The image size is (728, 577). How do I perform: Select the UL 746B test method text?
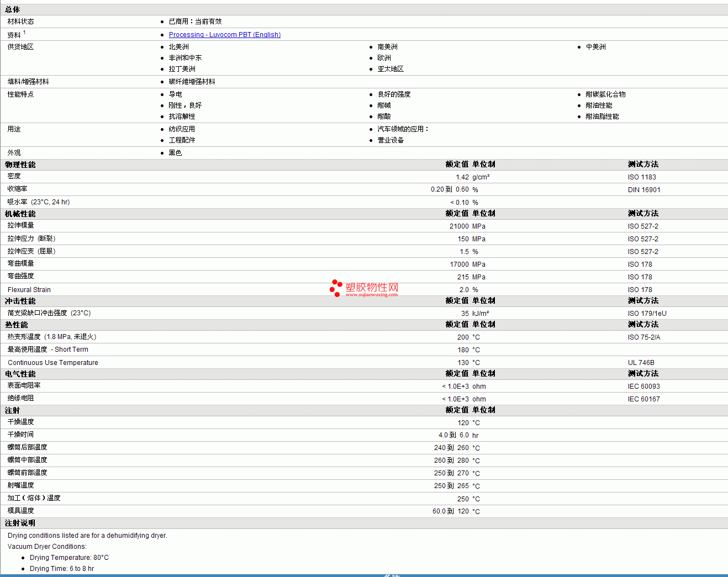pyautogui.click(x=641, y=363)
